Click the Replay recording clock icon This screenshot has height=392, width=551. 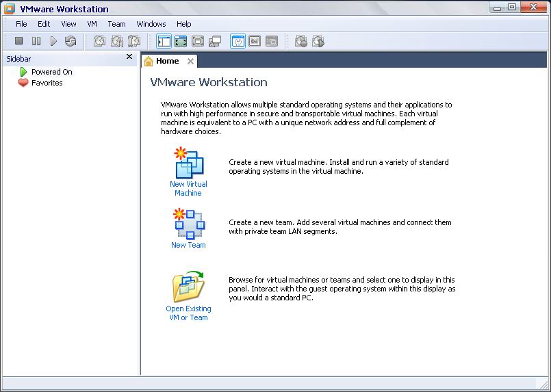tap(318, 41)
